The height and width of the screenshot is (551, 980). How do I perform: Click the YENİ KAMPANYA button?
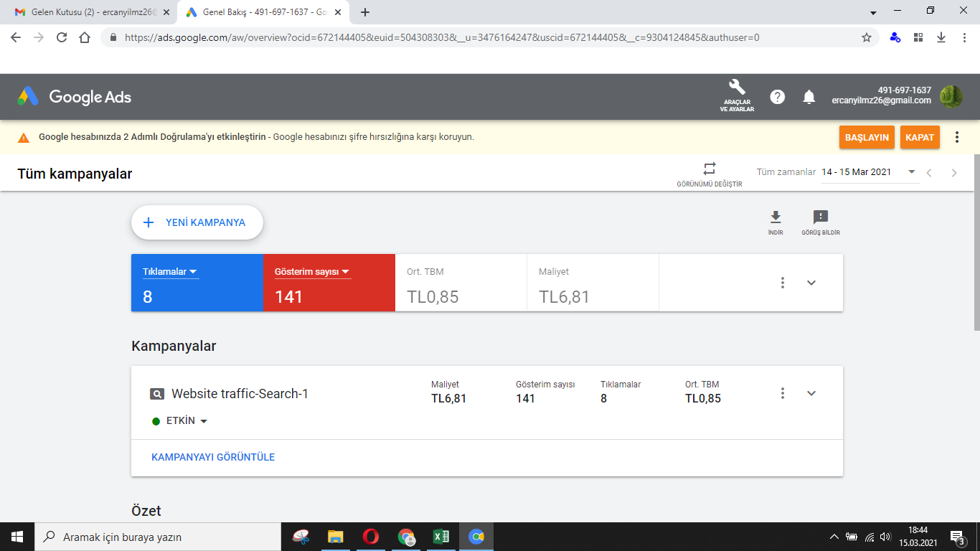pos(197,222)
